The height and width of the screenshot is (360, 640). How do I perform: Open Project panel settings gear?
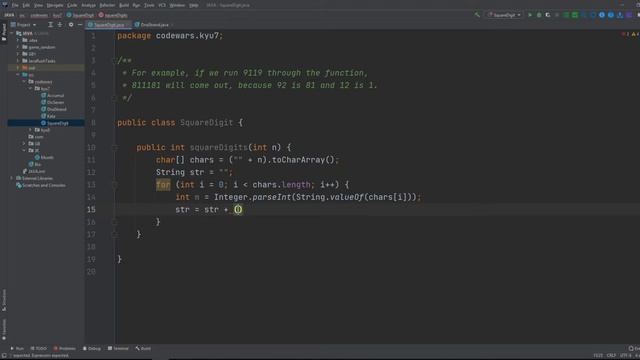[x=71, y=25]
